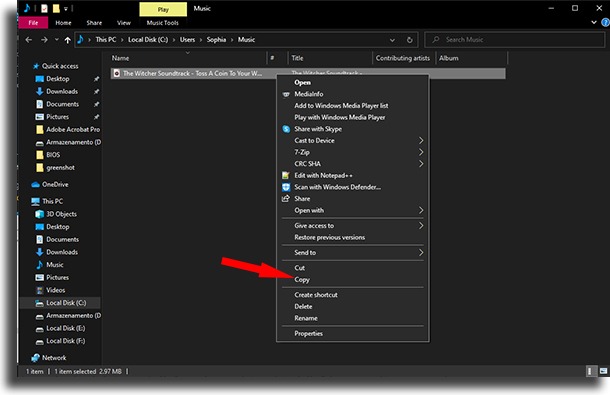Screen dimensions: 610x395
Task: Switch to the View ribbon tab
Action: pos(124,23)
